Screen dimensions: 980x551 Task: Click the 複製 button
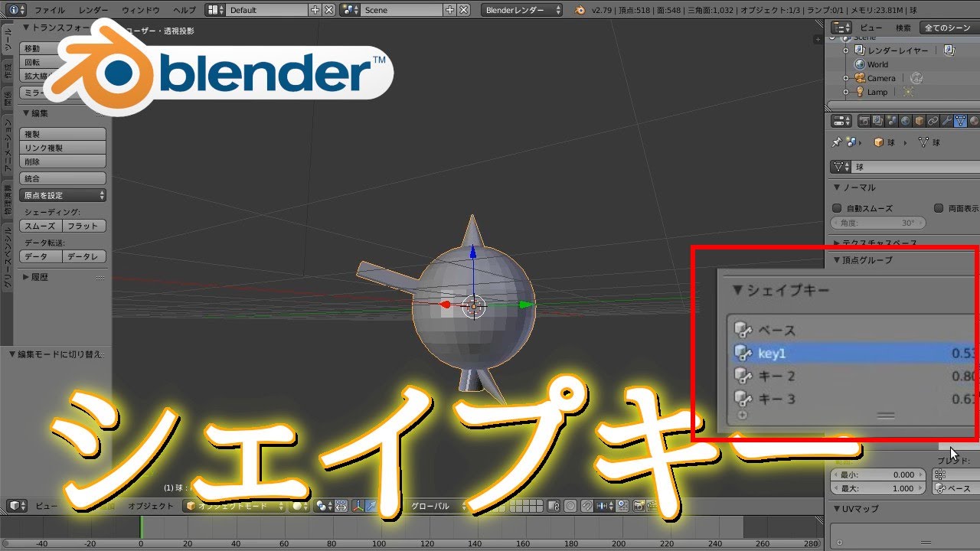coord(63,134)
